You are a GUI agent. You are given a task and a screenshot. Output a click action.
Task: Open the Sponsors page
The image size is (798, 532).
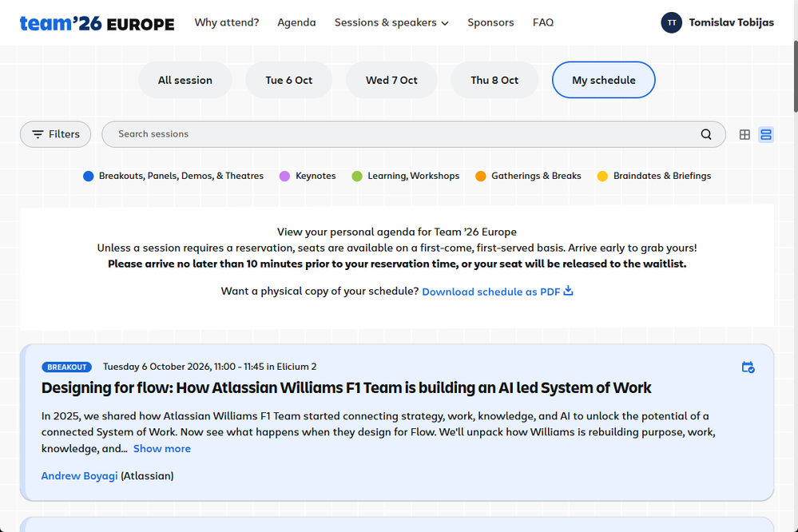[x=490, y=22]
